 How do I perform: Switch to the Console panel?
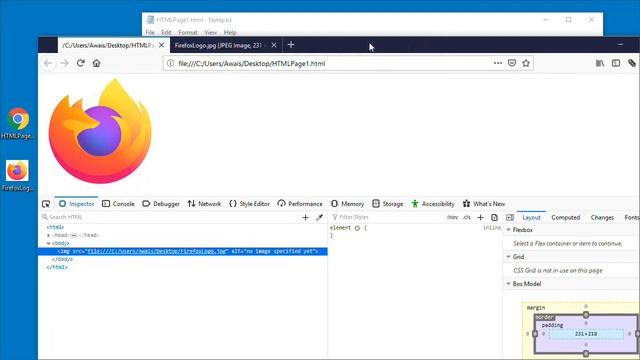(x=118, y=204)
